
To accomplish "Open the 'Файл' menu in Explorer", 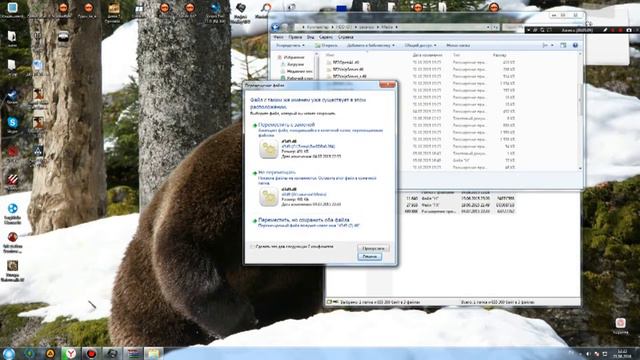I will click(278, 37).
